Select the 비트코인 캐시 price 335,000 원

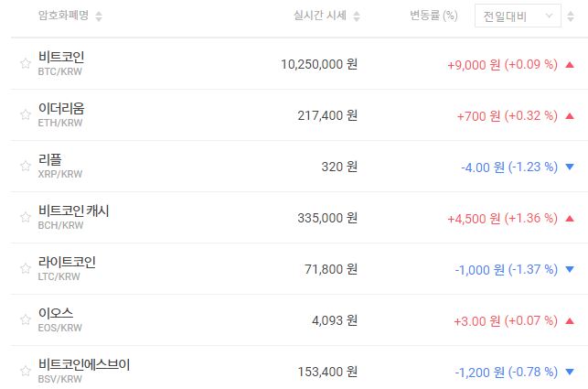327,218
